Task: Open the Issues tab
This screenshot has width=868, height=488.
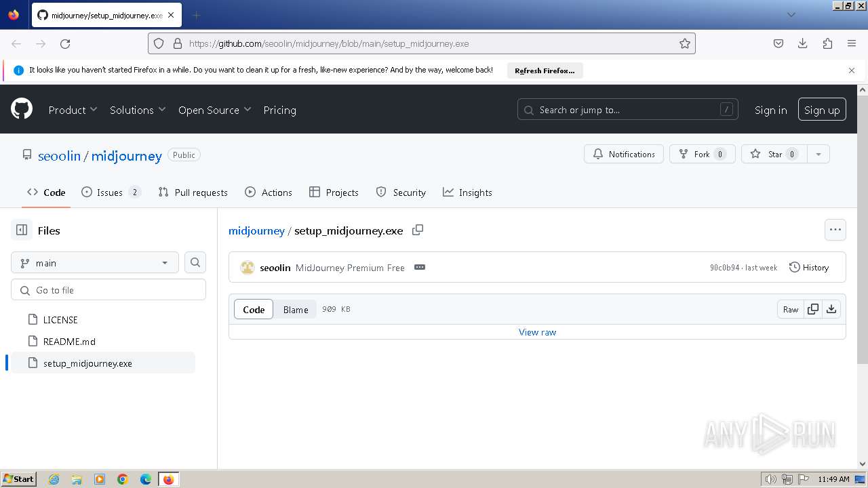Action: coord(111,192)
